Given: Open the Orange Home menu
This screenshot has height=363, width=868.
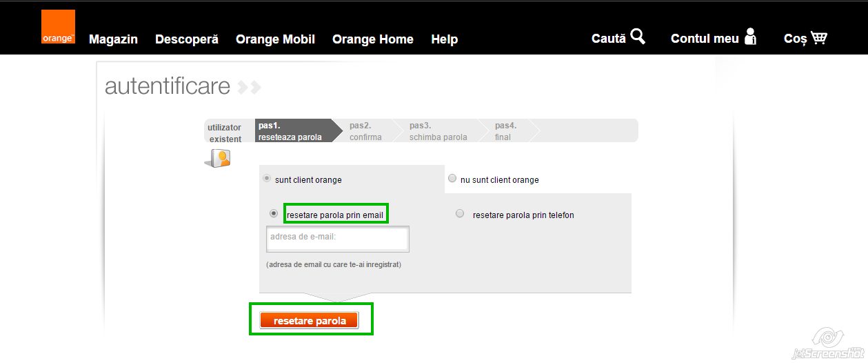Looking at the screenshot, I should pos(373,39).
